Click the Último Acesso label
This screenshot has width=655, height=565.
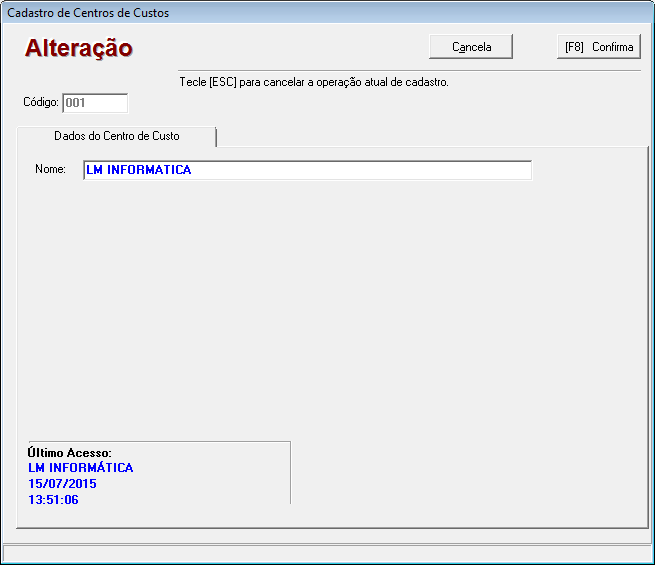pyautogui.click(x=69, y=453)
